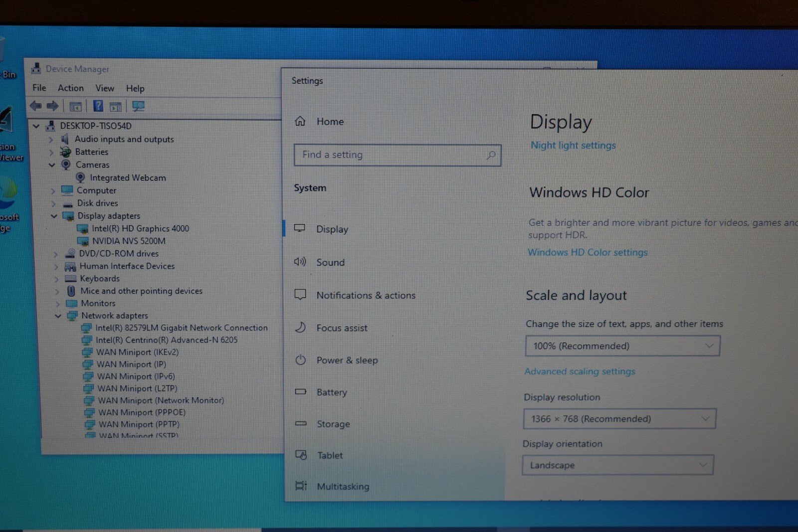Click the Mice and other pointing devices icon
Image resolution: width=798 pixels, height=532 pixels.
pos(71,291)
